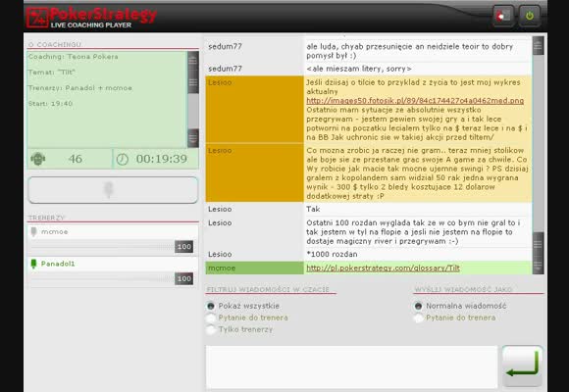Click the microphone button below the timer
This screenshot has height=392, width=569.
click(x=113, y=190)
